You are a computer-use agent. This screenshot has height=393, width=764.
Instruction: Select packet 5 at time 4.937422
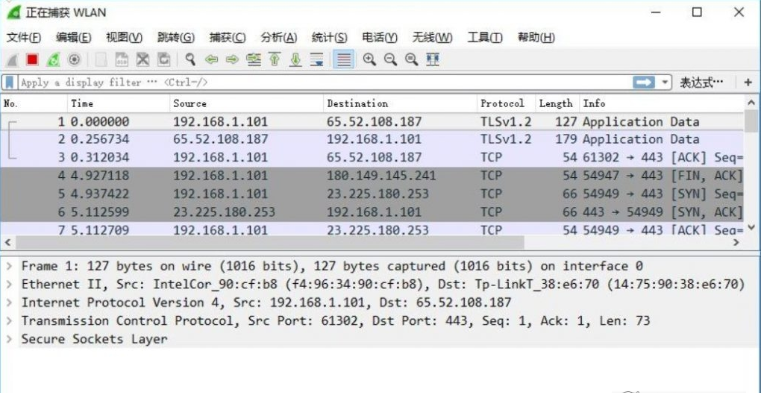click(373, 194)
